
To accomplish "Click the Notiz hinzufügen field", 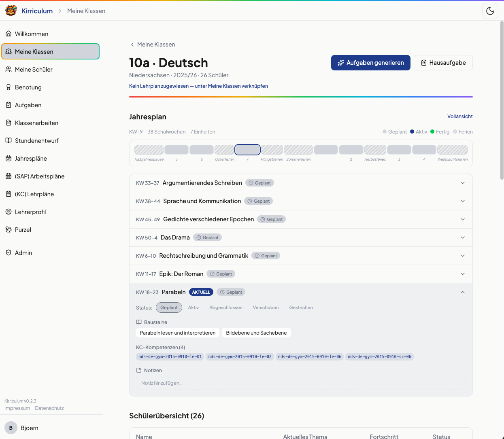I will click(301, 383).
